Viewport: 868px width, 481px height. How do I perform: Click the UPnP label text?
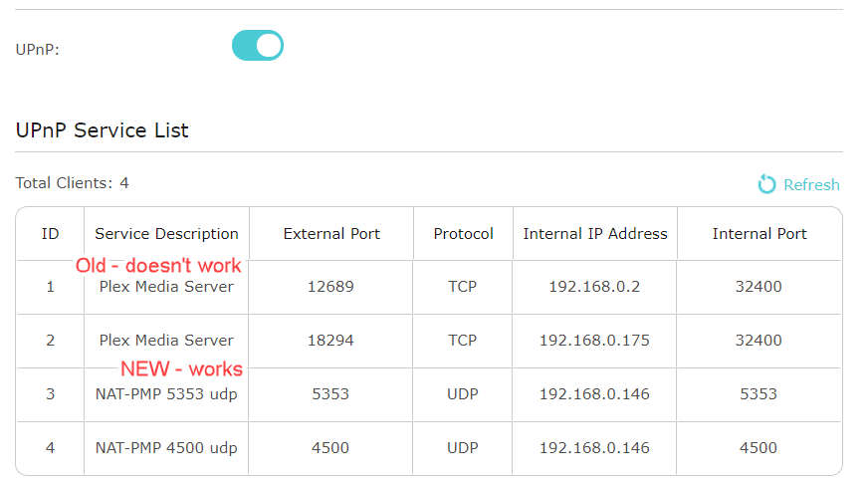(38, 49)
